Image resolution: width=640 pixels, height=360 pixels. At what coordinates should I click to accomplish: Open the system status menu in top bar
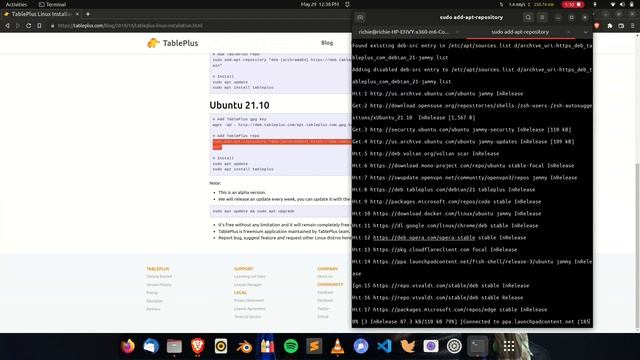tap(622, 4)
